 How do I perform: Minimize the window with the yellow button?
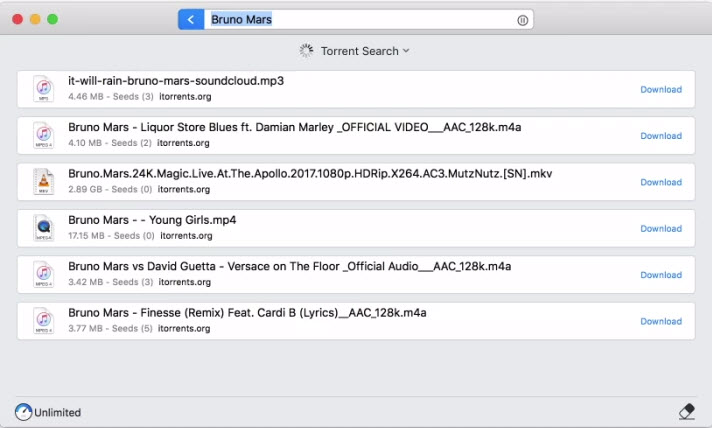click(35, 19)
